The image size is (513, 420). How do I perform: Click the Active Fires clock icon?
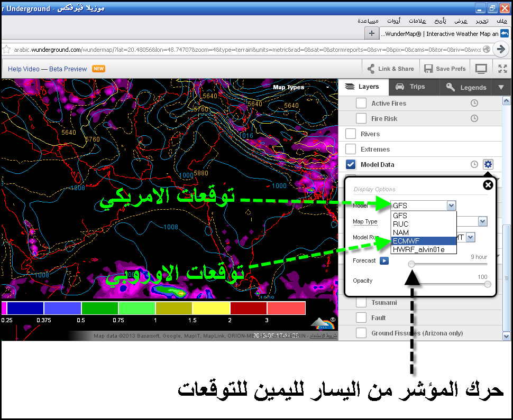[x=474, y=104]
